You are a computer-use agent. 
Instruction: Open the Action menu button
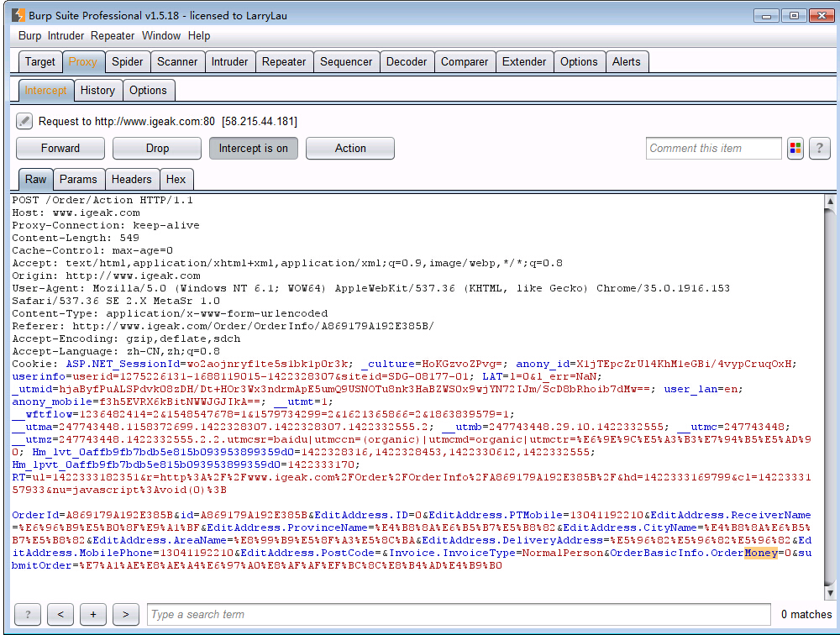pyautogui.click(x=350, y=149)
